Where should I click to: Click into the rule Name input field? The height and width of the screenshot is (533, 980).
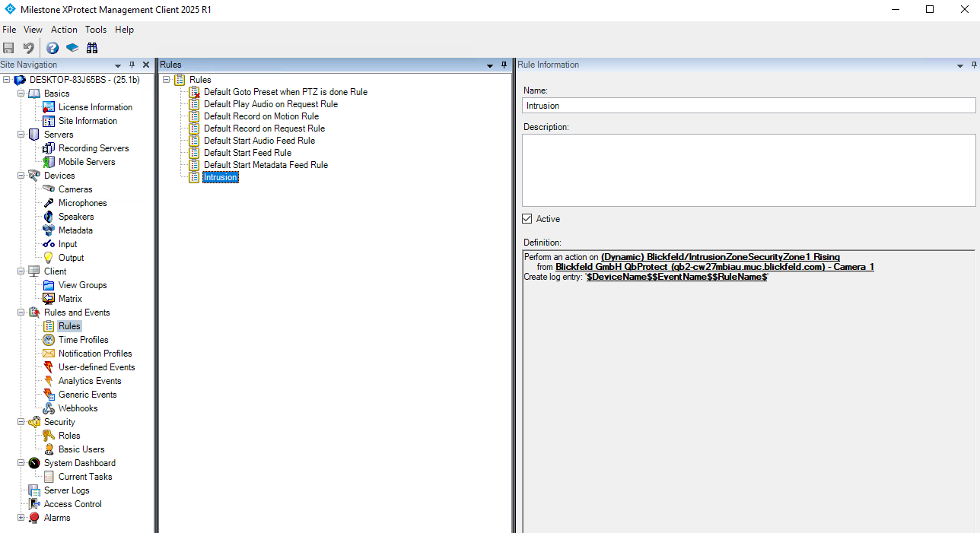point(749,106)
